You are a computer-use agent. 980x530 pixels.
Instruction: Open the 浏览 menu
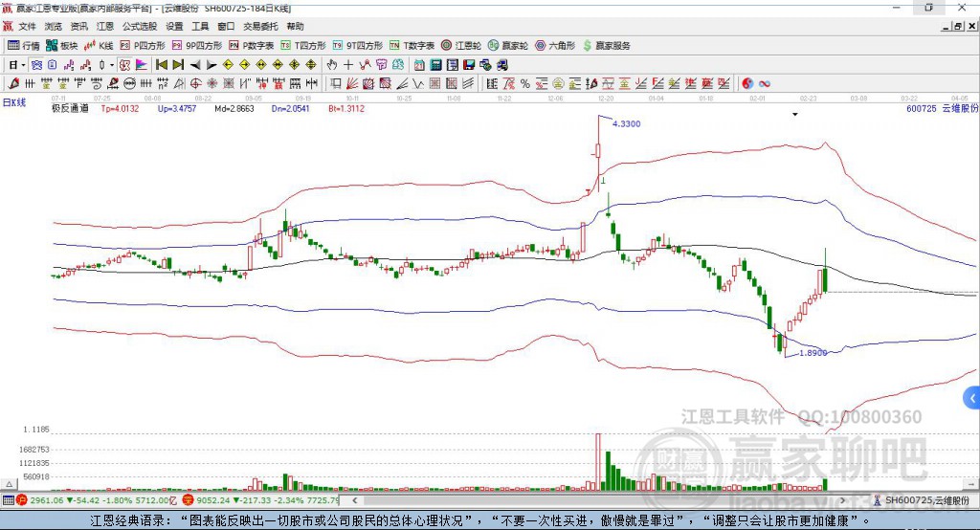click(x=54, y=26)
